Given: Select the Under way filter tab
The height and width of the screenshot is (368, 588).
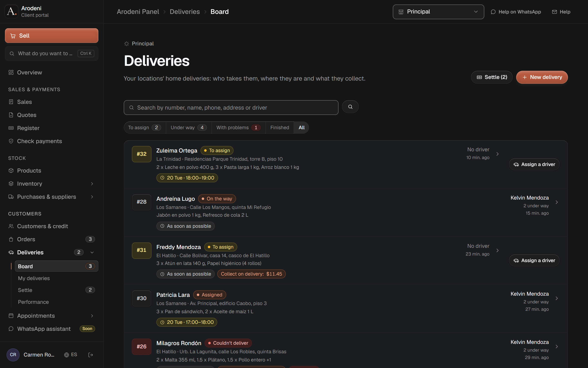Looking at the screenshot, I should pyautogui.click(x=189, y=128).
